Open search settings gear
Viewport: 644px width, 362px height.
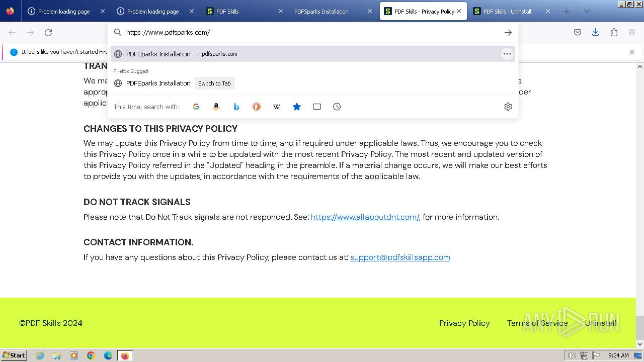pyautogui.click(x=508, y=107)
